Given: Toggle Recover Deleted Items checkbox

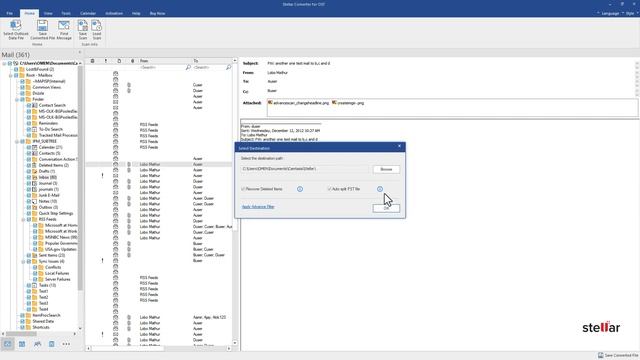Looking at the screenshot, I should [x=243, y=189].
